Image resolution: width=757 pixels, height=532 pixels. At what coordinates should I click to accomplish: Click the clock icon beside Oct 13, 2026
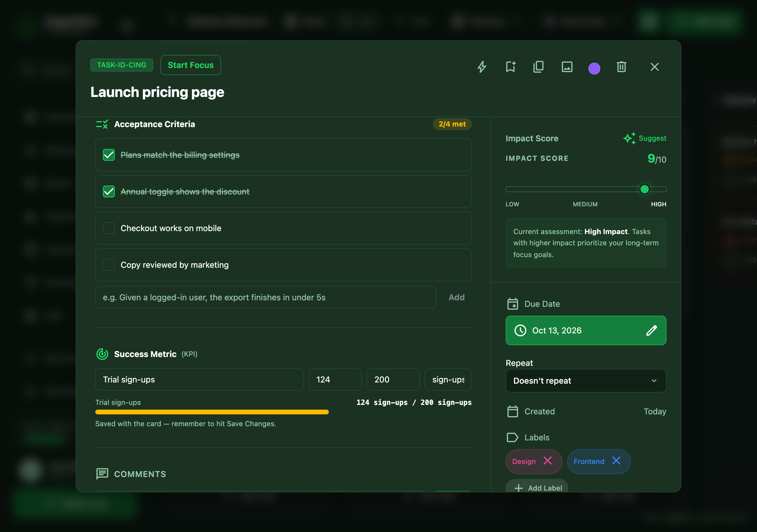pyautogui.click(x=520, y=330)
